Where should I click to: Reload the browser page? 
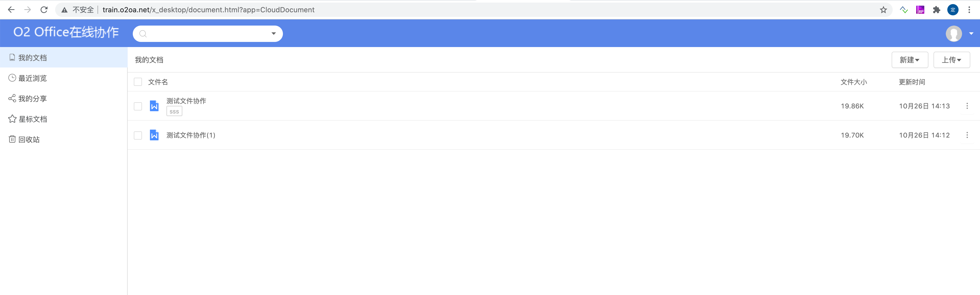pyautogui.click(x=44, y=10)
